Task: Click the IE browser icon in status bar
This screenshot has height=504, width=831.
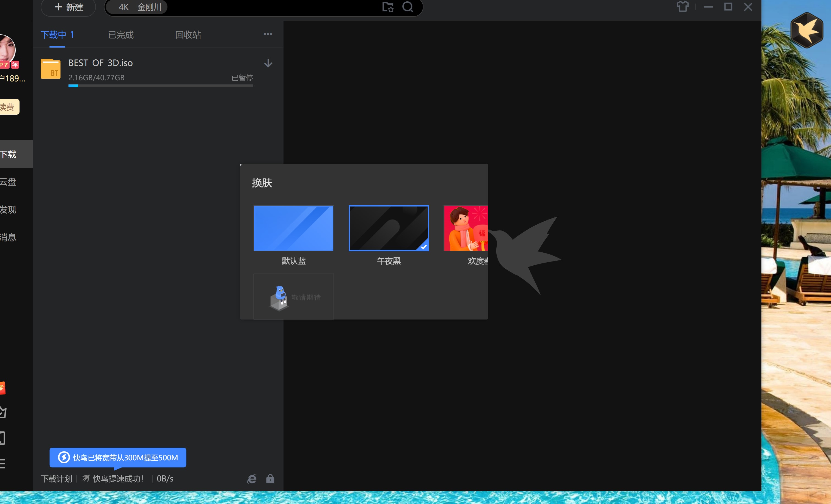Action: (x=252, y=479)
